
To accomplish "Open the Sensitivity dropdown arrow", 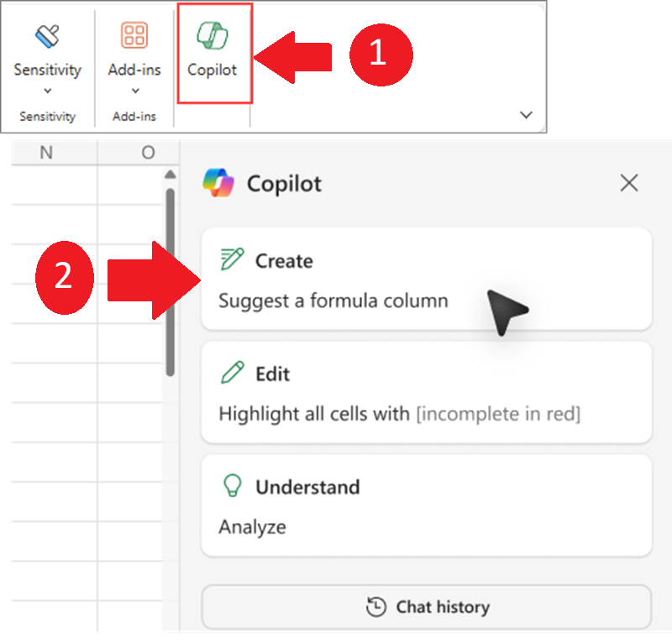I will (x=47, y=91).
